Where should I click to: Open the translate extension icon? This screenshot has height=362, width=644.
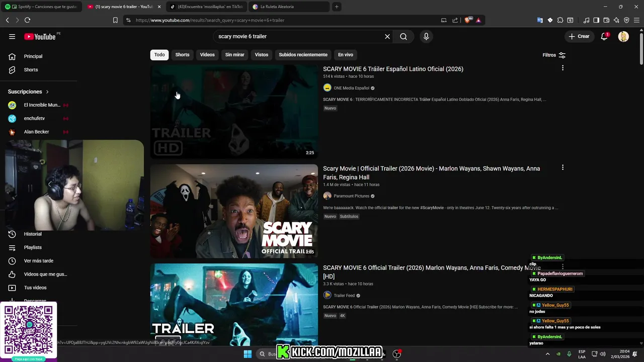click(x=540, y=20)
